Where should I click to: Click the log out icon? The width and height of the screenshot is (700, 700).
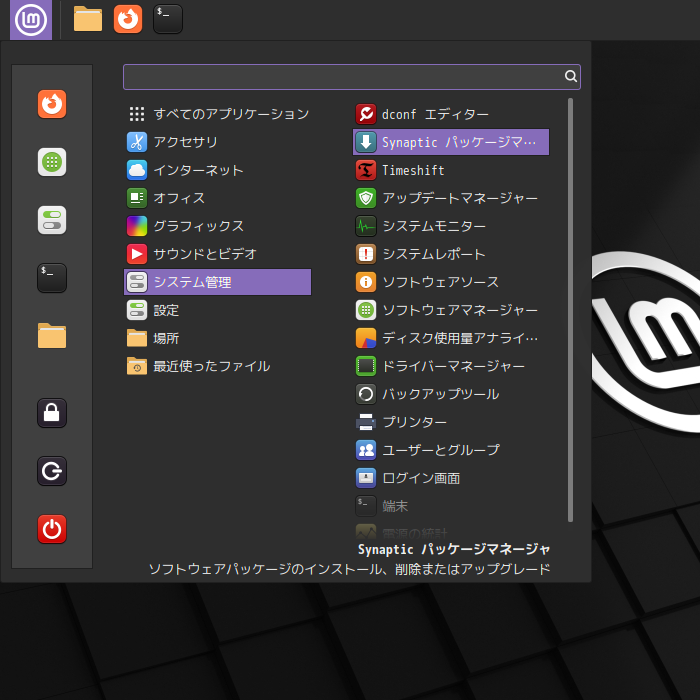52,471
